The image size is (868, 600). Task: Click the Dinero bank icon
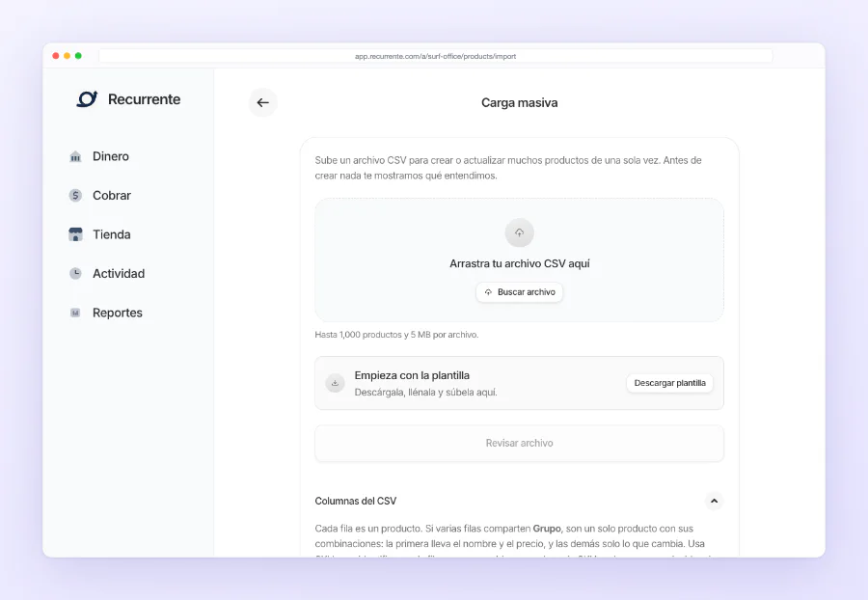(75, 156)
